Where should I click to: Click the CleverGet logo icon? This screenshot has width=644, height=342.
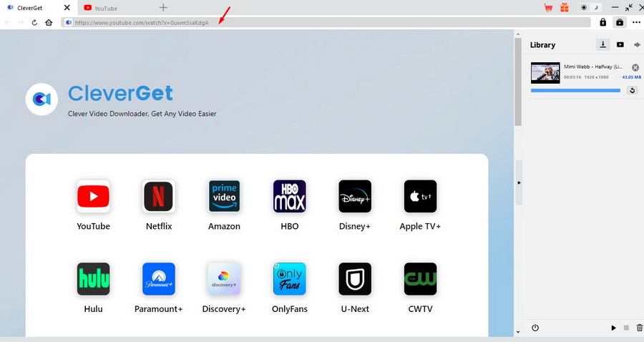coord(42,99)
